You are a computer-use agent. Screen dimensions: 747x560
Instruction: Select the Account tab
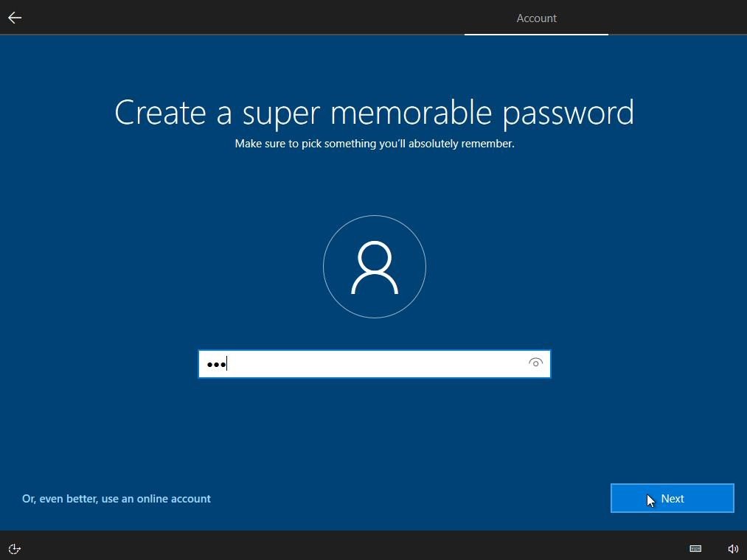click(536, 18)
